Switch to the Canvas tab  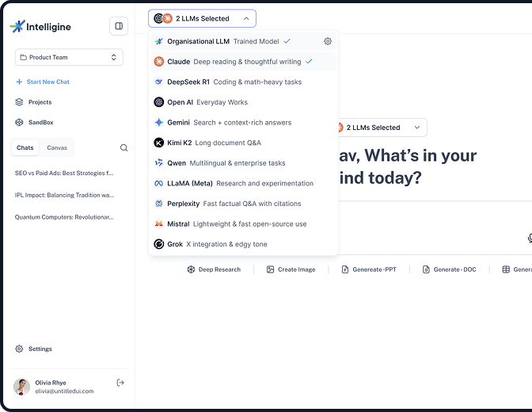click(57, 147)
